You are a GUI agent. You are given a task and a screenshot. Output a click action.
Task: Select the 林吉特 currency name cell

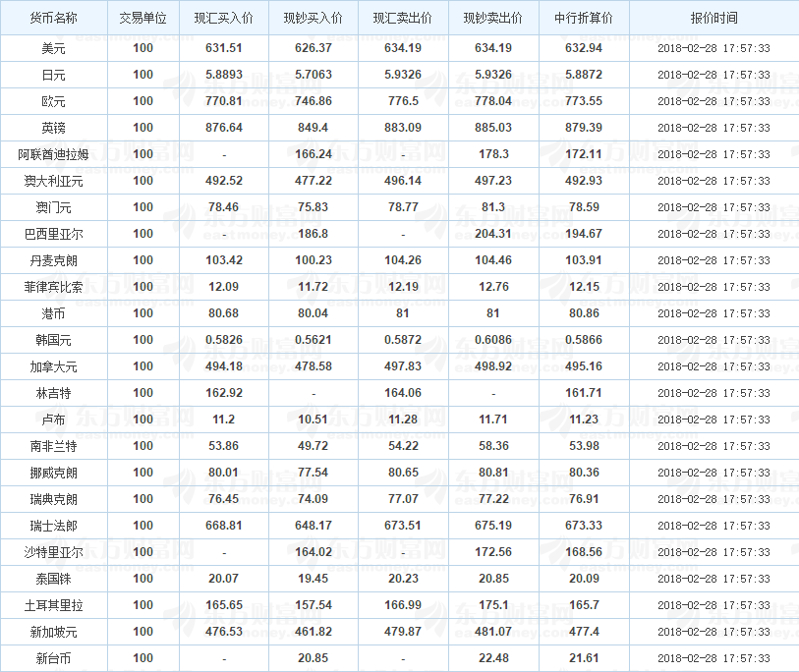[x=53, y=393]
